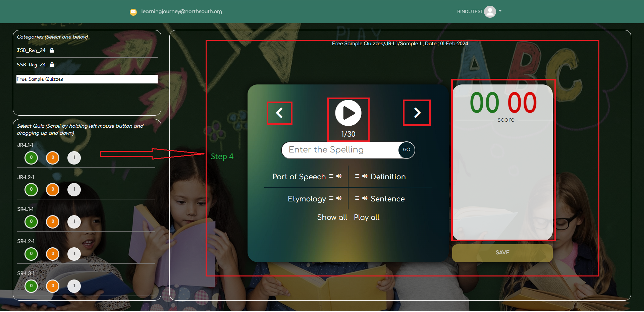Screen dimensions: 644x312
Task: Play Definition speaker audio
Action: click(x=365, y=176)
